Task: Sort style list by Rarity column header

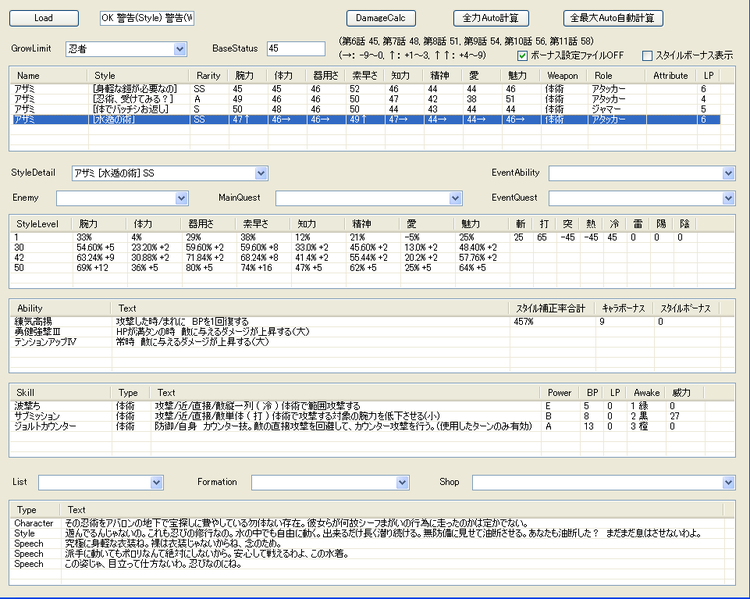Action: [210, 76]
